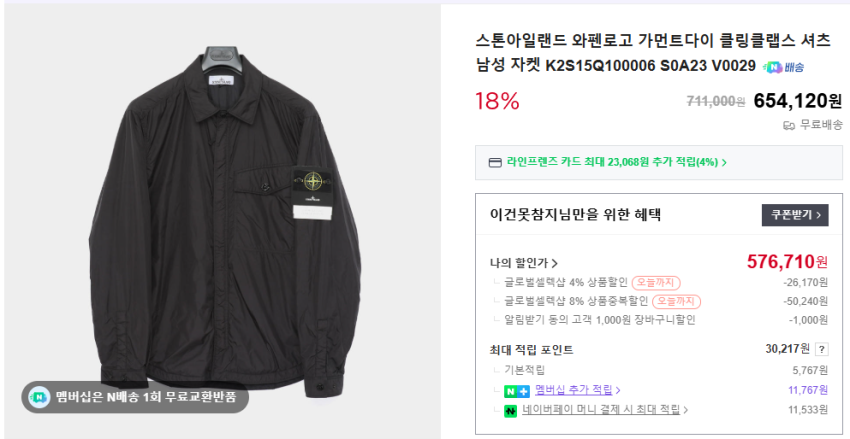Click the 오늘까지 tag beside 8% 상품중복할인

tap(675, 301)
